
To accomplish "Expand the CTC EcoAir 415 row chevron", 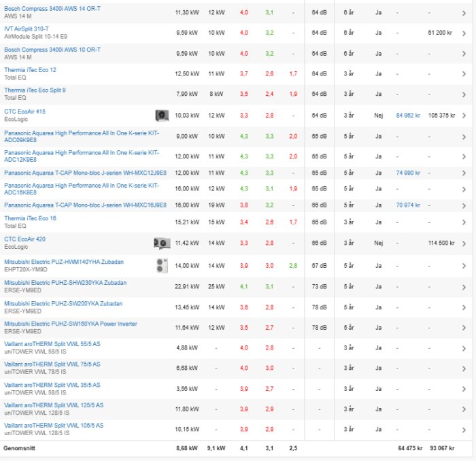I will pyautogui.click(x=464, y=116).
